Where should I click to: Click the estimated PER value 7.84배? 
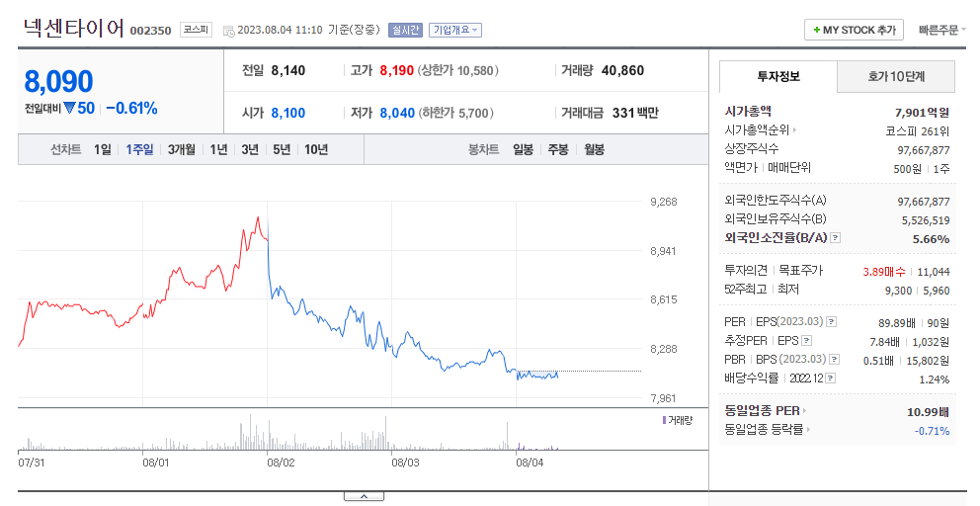point(884,342)
